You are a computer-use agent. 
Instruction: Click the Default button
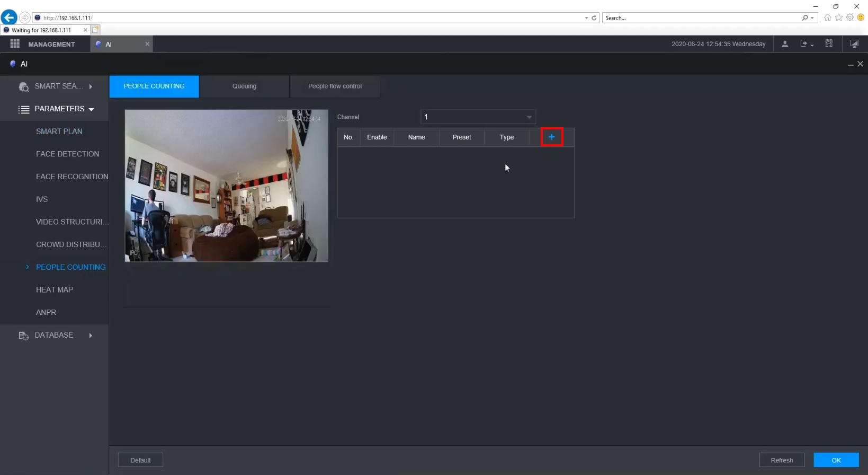click(x=140, y=460)
